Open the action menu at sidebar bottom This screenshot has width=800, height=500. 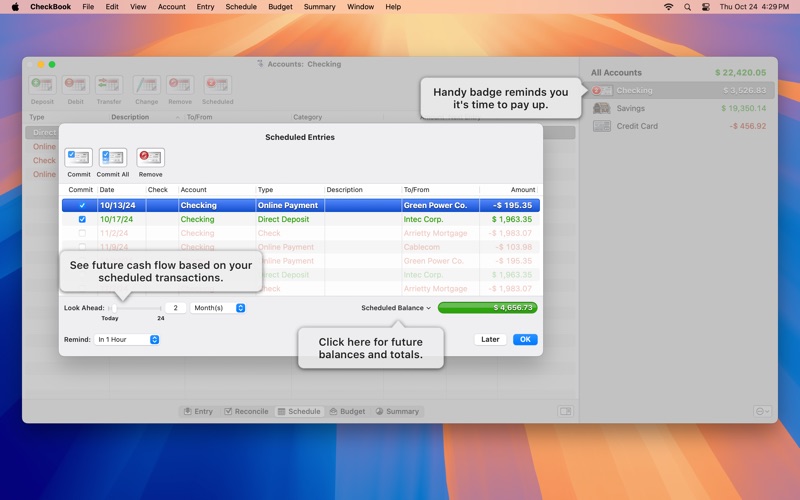pos(762,411)
